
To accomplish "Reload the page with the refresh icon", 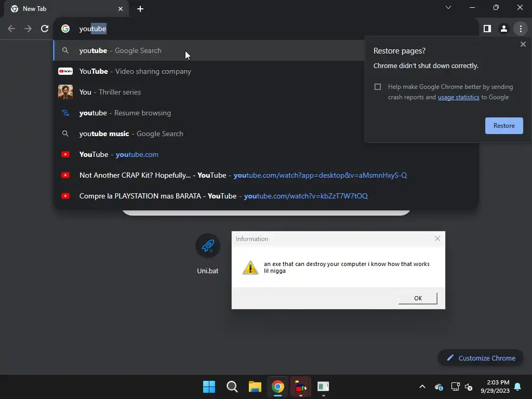I will click(45, 29).
